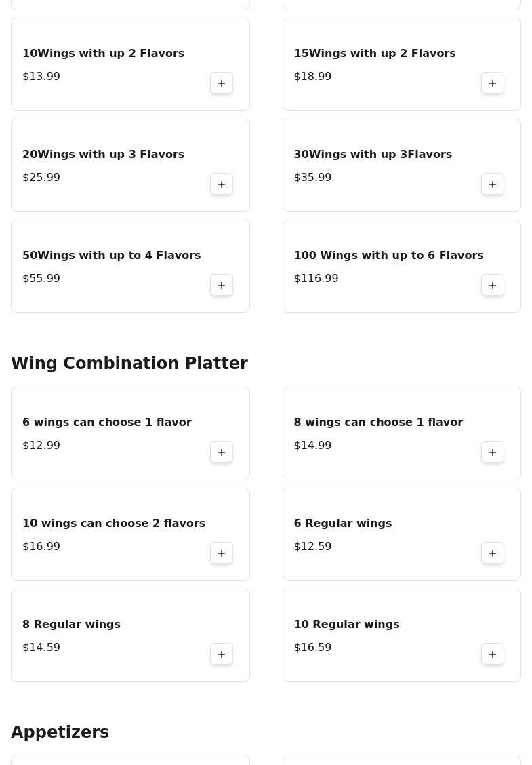Open 10Wings with up 2 Flavors title

point(103,53)
